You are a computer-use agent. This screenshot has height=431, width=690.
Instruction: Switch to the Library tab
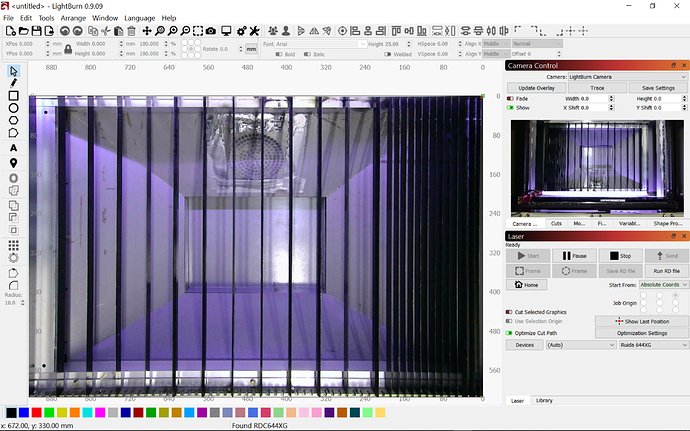[x=544, y=400]
